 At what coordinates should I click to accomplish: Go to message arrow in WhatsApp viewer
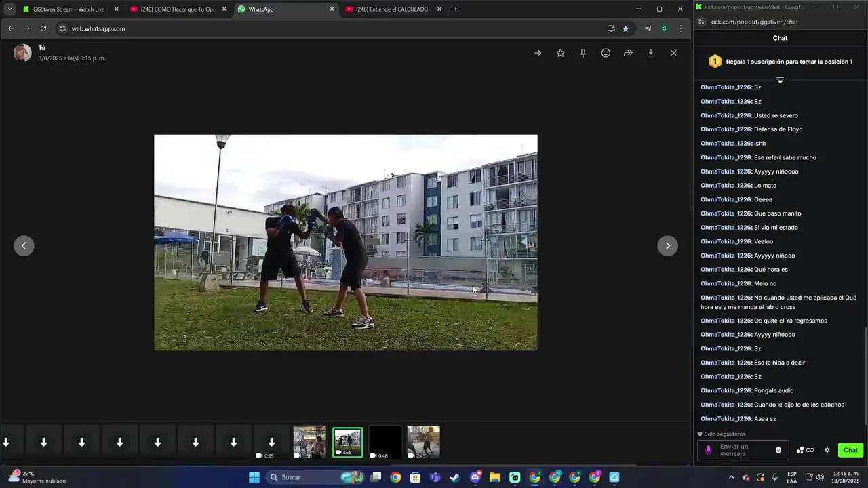pyautogui.click(x=538, y=53)
